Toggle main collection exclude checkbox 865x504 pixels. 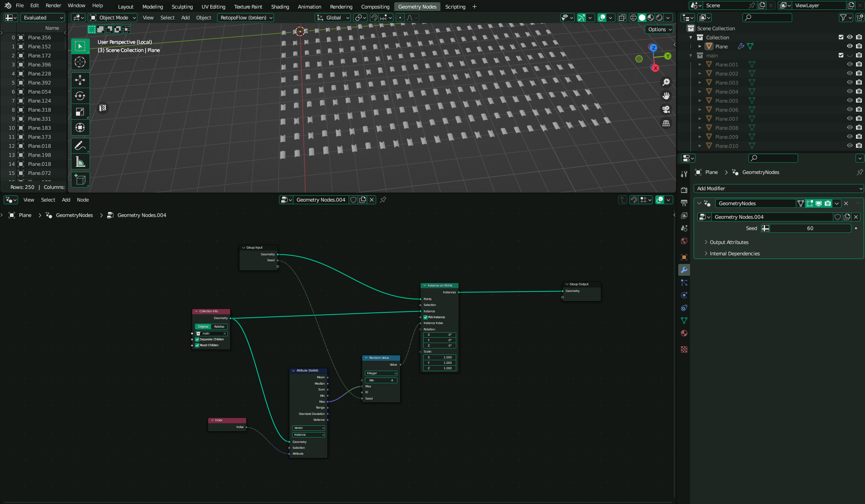click(x=841, y=56)
